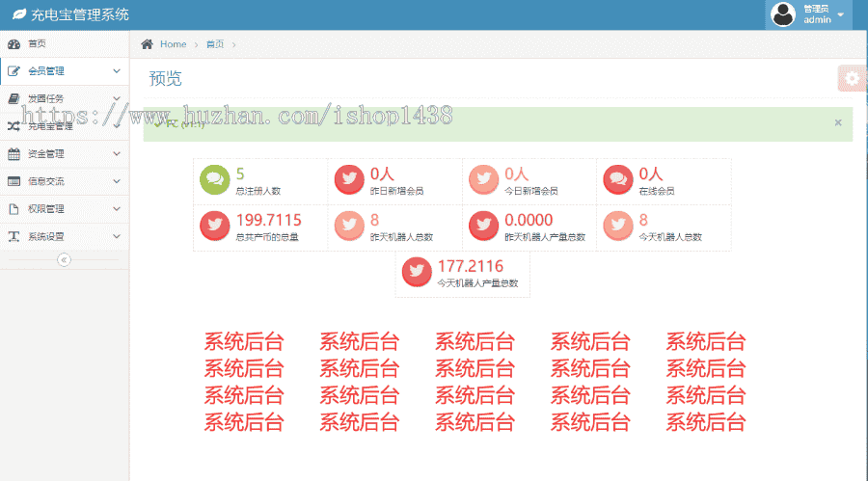Expand the 系统设置 chevron

click(x=117, y=236)
